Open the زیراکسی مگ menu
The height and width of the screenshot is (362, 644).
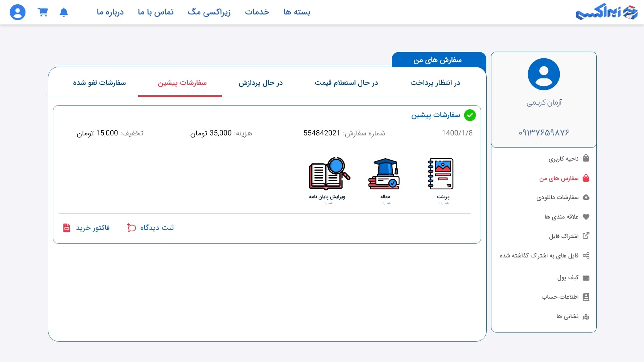pyautogui.click(x=209, y=12)
